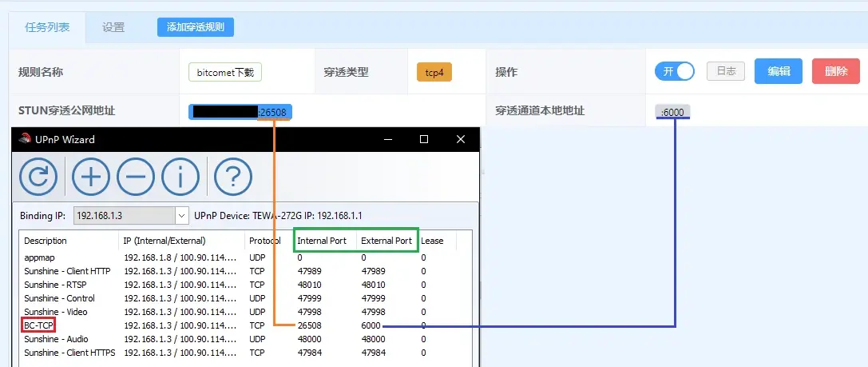Select the Sunshine - Audio row
Screen dimensions: 868x367
tap(246, 339)
